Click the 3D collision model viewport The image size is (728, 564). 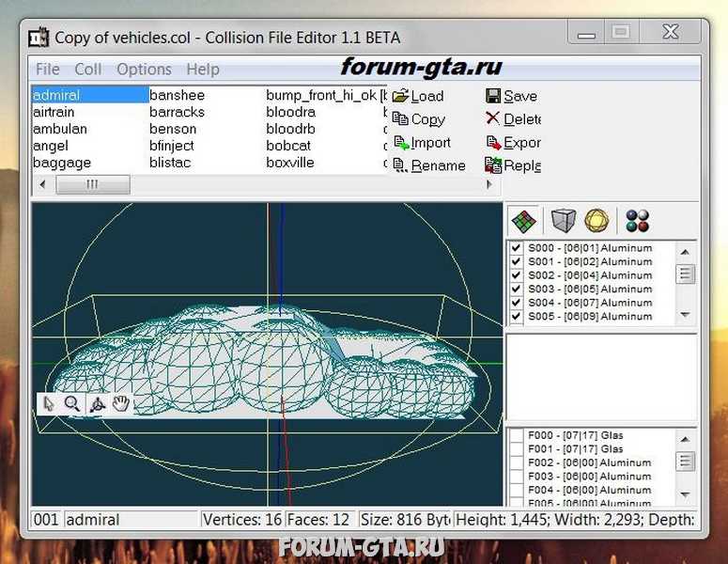coord(267,354)
